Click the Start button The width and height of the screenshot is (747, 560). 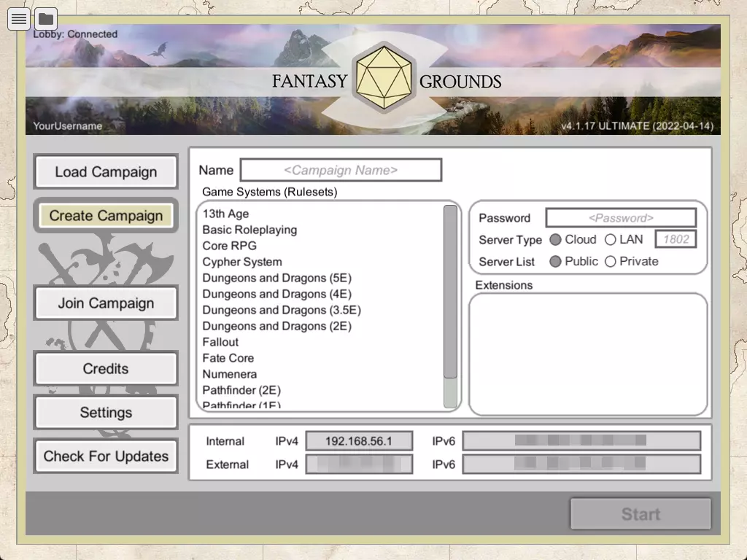[x=640, y=514]
